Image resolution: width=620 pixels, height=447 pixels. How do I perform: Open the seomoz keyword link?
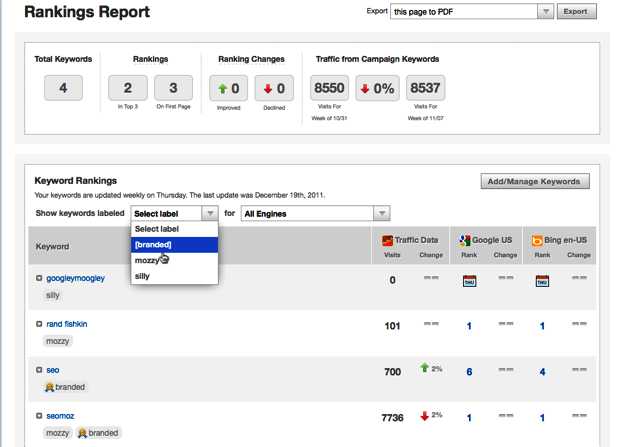[60, 416]
